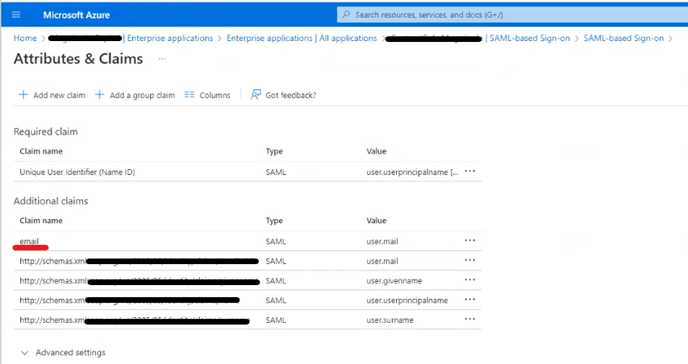Click plus icon of Add a group claim
Image resolution: width=688 pixels, height=364 pixels.
100,95
